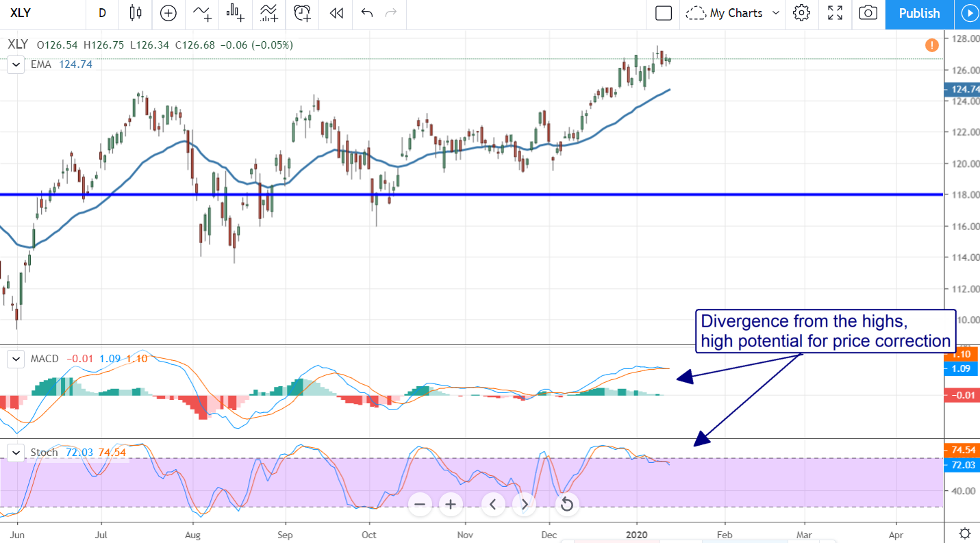
Task: Click the blue horizontal line at 118.00
Action: click(471, 194)
